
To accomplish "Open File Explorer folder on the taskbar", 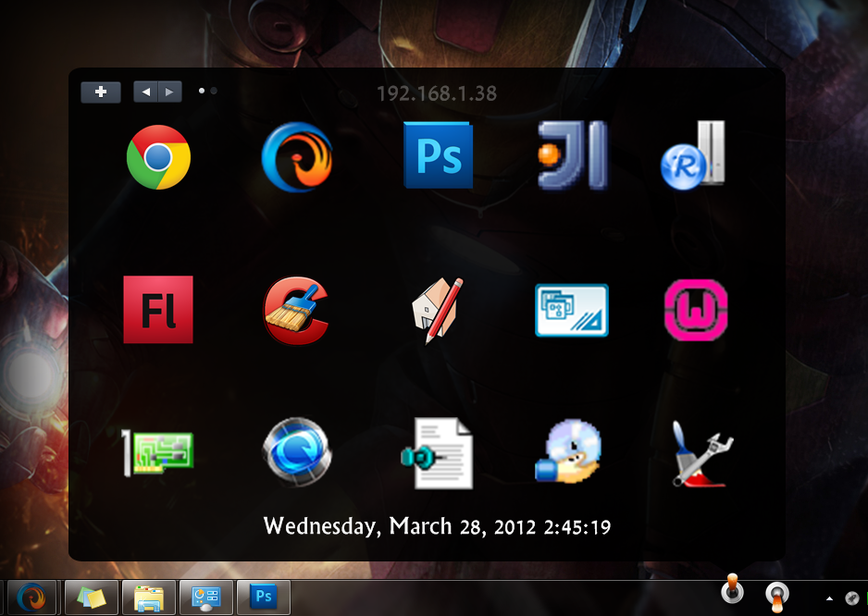I will point(149,598).
